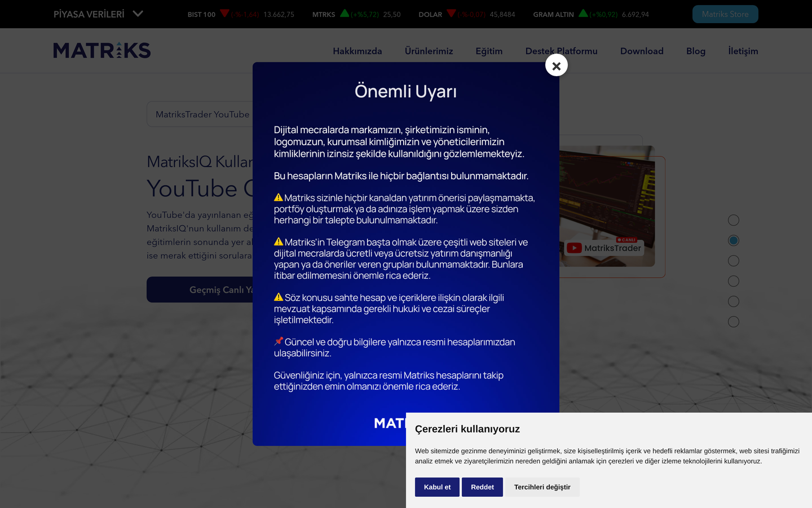Select the sixth slider dot indicator
This screenshot has width=812, height=508.
point(734,322)
